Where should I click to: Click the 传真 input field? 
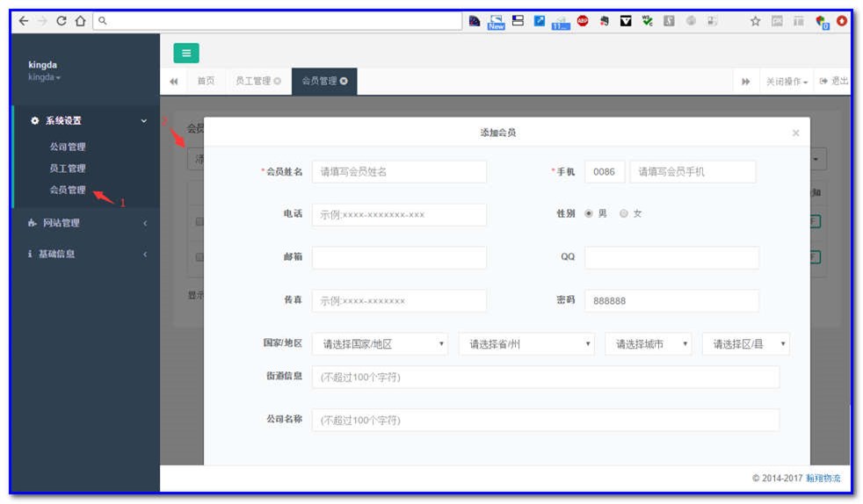pos(399,300)
